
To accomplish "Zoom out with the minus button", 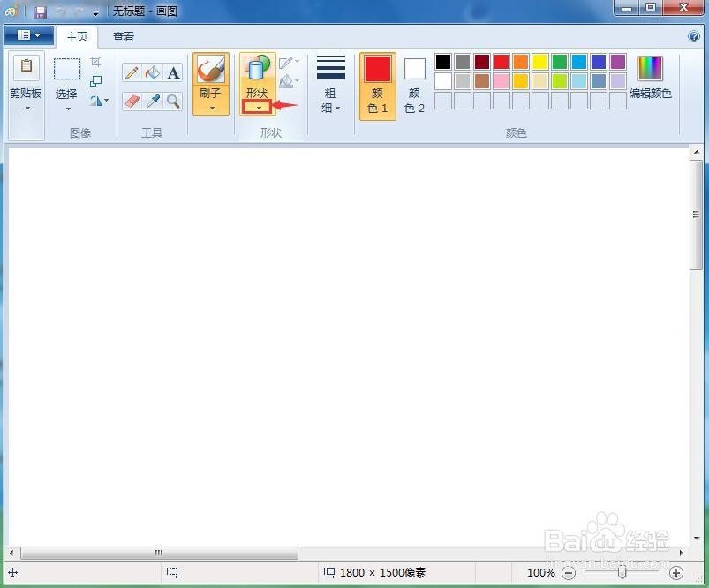I will (x=569, y=573).
